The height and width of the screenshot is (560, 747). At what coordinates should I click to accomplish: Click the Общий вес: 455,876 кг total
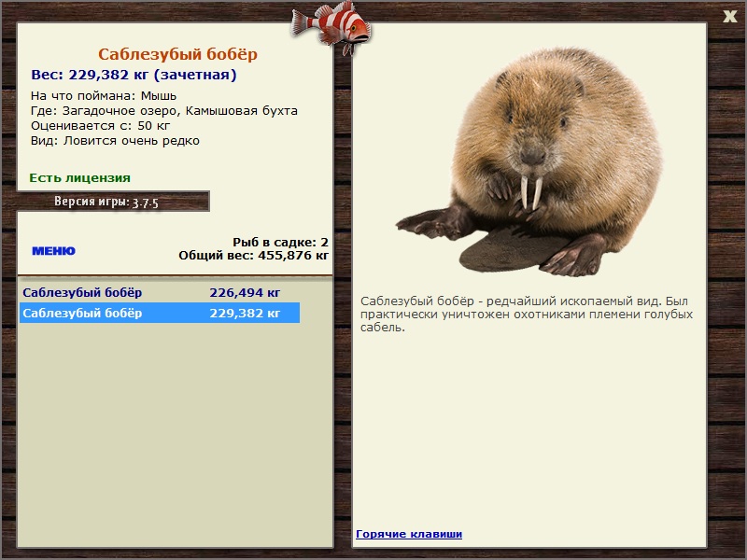pyautogui.click(x=253, y=255)
